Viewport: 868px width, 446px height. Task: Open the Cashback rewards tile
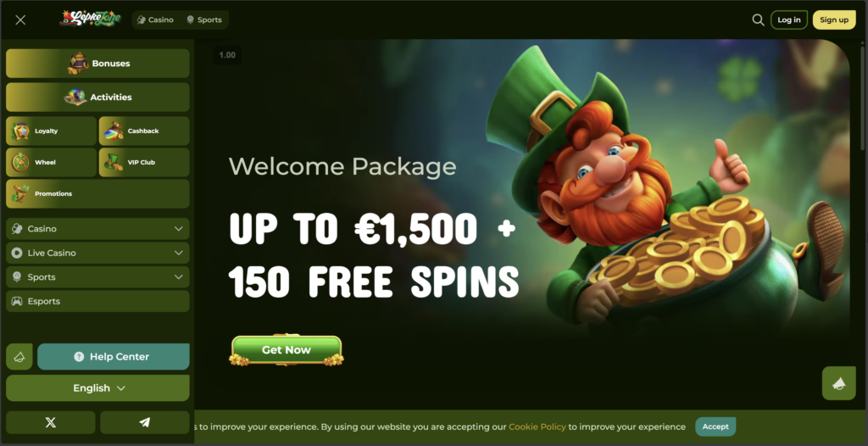point(144,131)
